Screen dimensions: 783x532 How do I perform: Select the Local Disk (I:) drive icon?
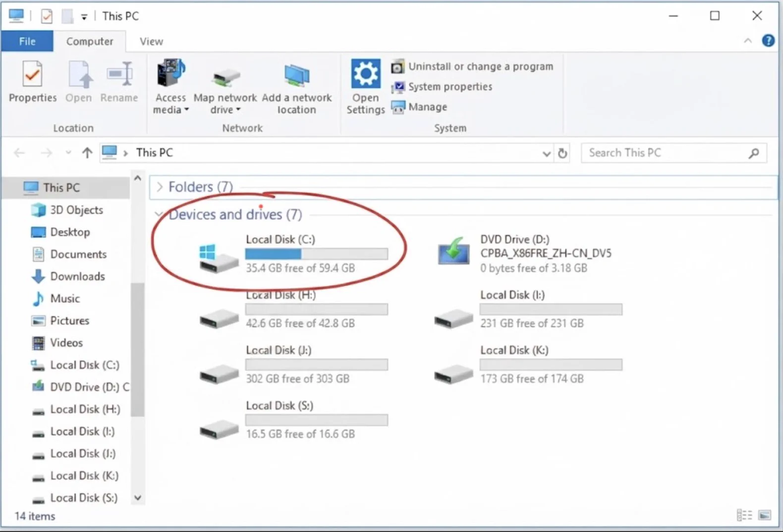tap(453, 318)
